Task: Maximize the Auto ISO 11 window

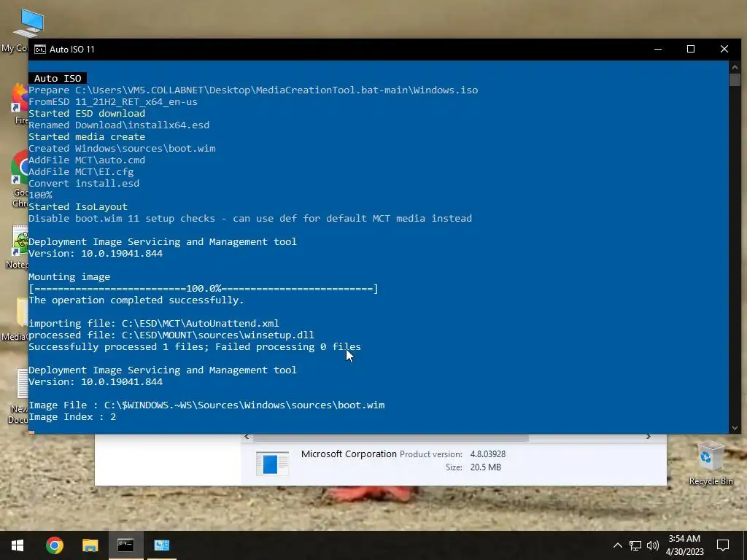Action: [691, 49]
